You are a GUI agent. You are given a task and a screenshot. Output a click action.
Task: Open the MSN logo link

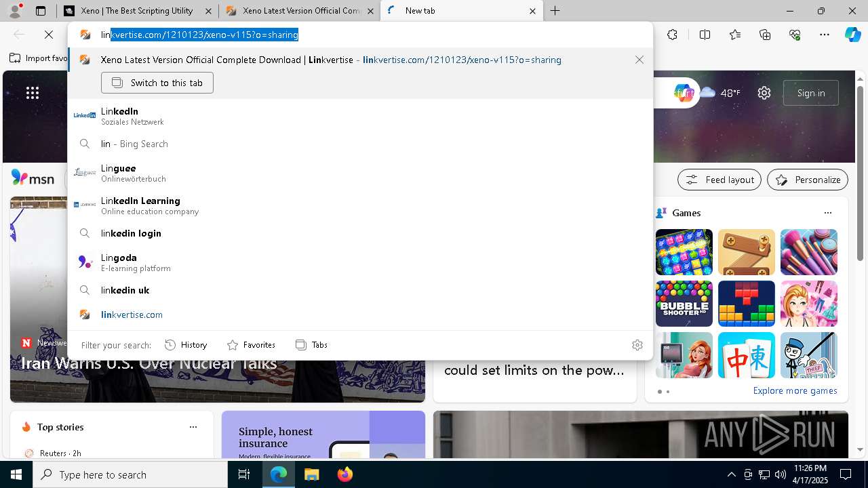click(33, 178)
